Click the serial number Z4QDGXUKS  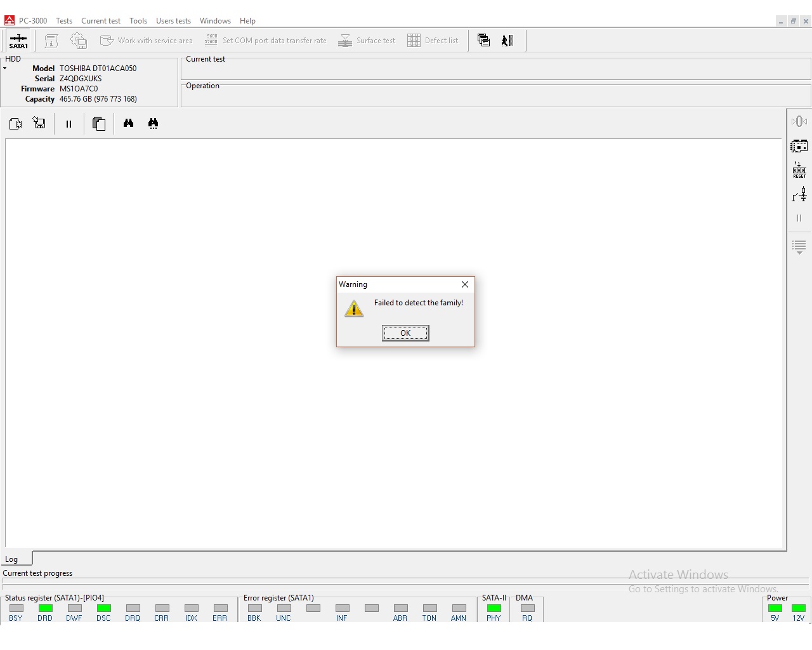click(x=81, y=79)
